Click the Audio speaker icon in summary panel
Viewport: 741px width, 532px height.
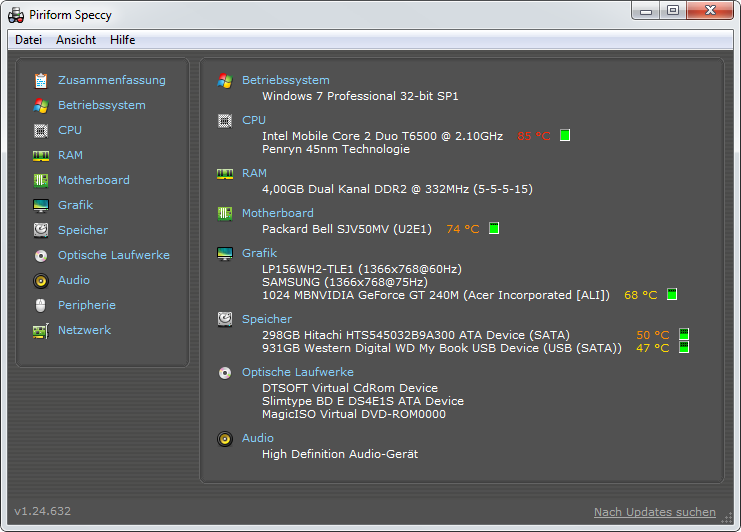point(225,439)
